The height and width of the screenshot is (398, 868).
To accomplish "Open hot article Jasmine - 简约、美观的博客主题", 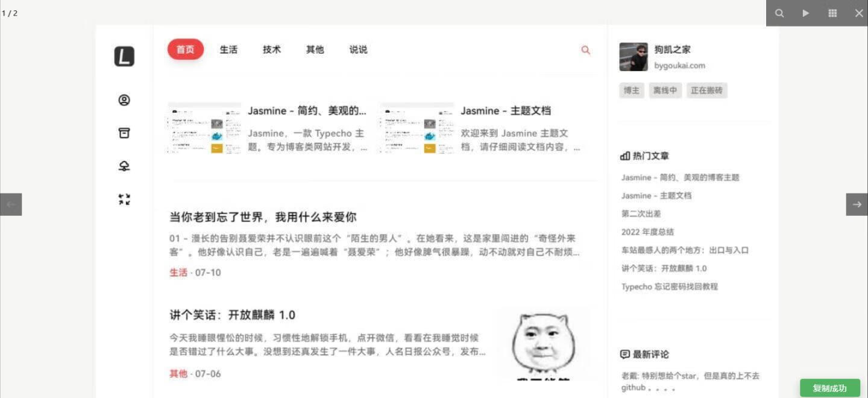I will point(681,177).
